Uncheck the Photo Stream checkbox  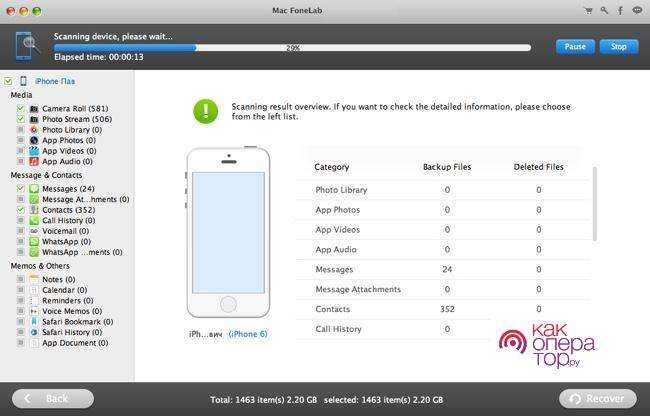pyautogui.click(x=20, y=119)
